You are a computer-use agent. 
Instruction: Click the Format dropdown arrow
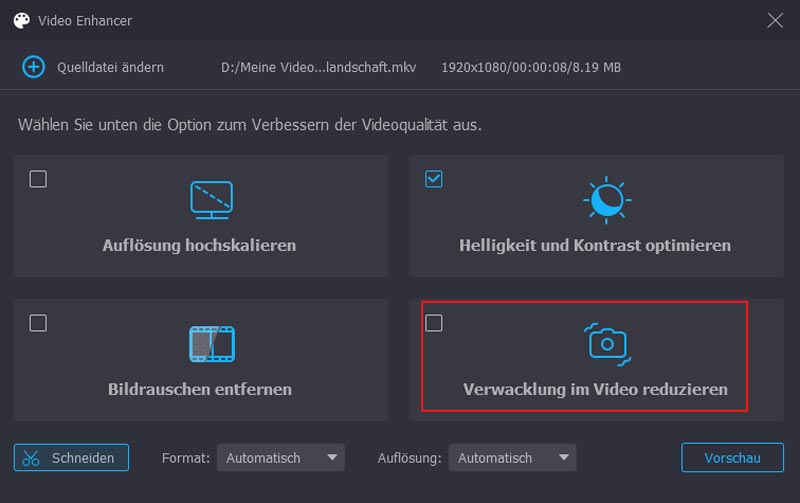(x=332, y=458)
